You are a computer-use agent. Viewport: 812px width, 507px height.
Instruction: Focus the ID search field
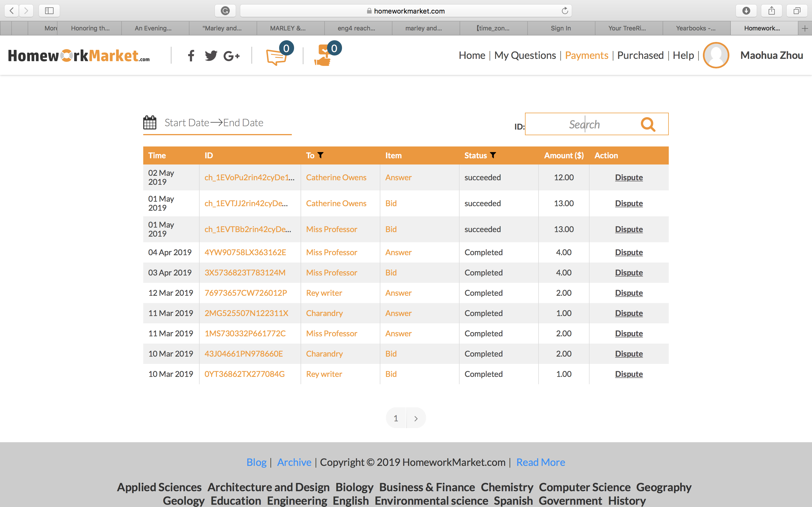click(x=584, y=124)
